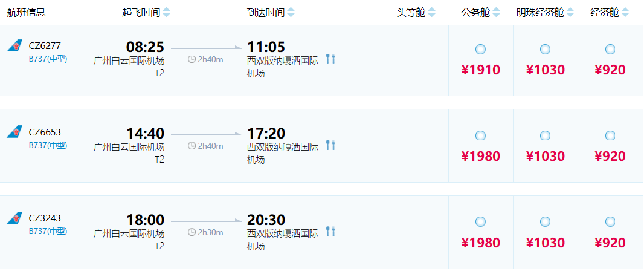Click the meal icon on 20:30 arrival

click(330, 231)
